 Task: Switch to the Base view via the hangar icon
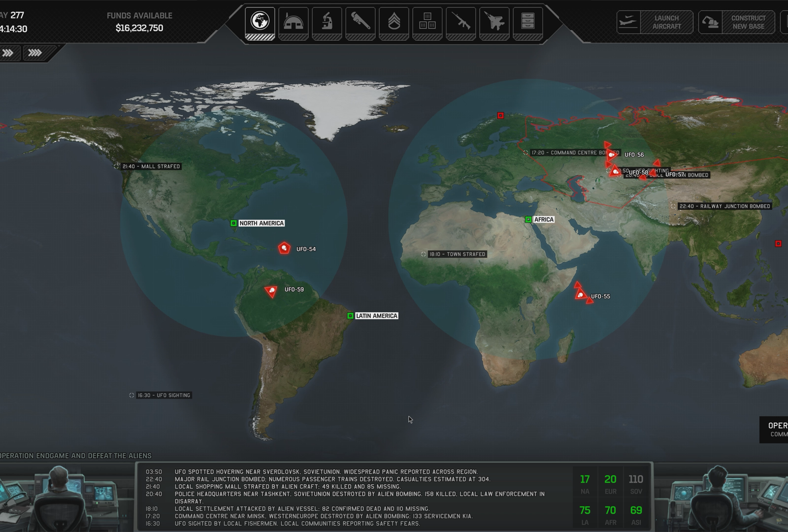[x=293, y=22]
